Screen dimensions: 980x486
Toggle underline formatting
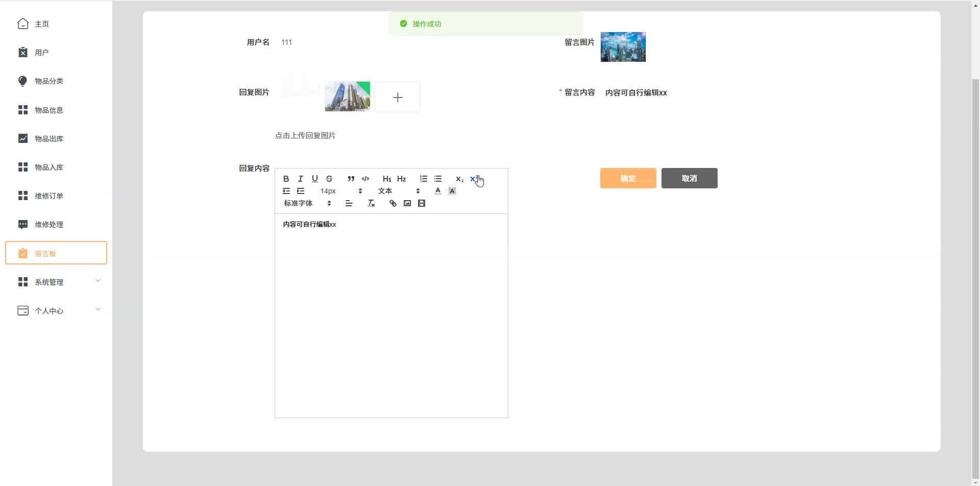[x=315, y=179]
